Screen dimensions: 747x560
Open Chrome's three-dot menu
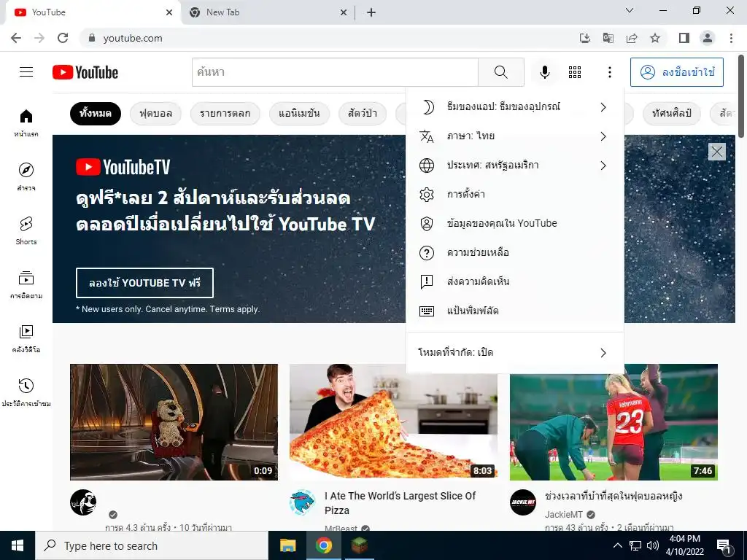coord(731,38)
